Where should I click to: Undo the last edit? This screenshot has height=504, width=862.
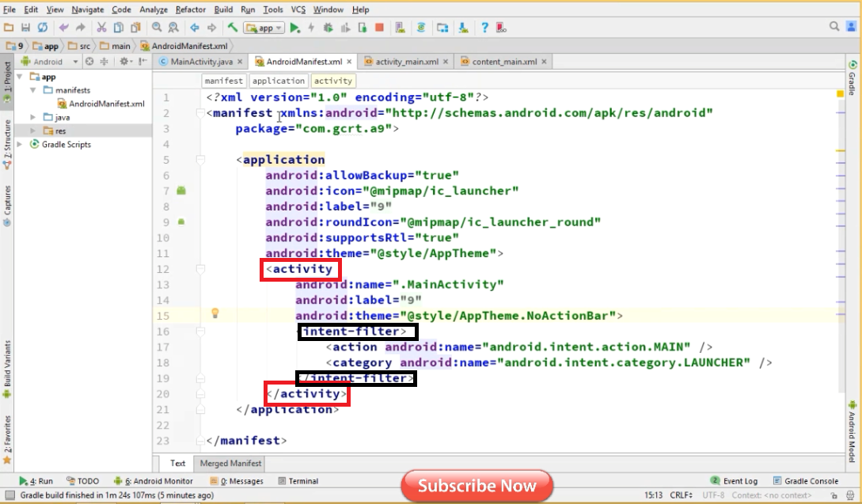tap(64, 28)
